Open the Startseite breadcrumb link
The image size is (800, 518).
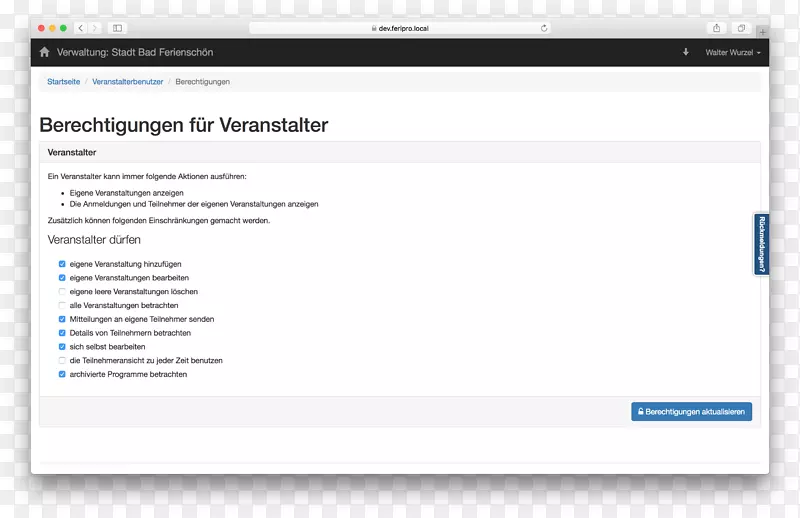coord(63,81)
